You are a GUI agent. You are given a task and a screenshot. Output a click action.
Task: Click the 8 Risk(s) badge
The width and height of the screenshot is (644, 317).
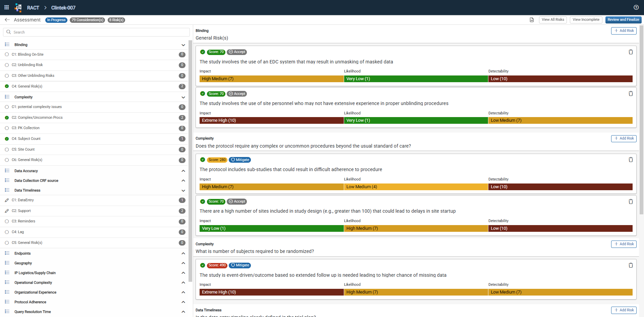116,20
